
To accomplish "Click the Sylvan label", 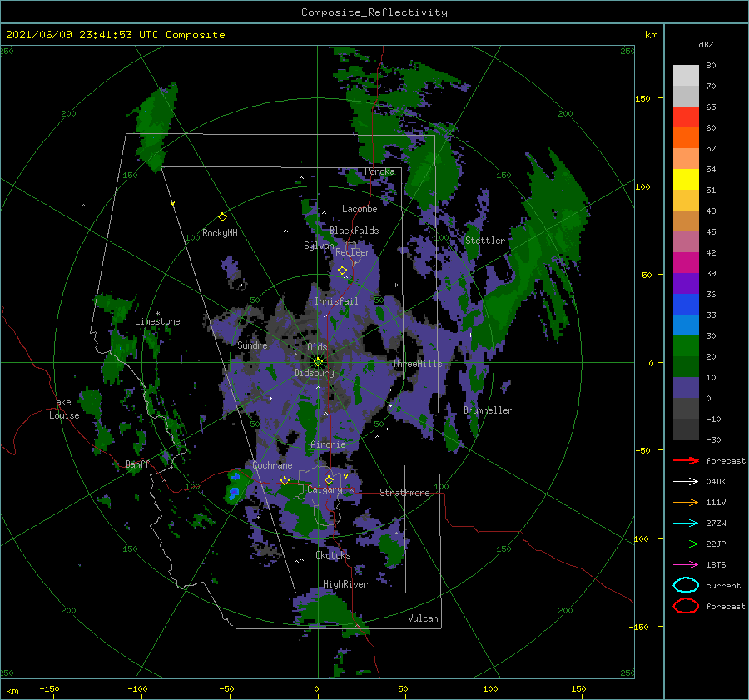I will pyautogui.click(x=319, y=245).
